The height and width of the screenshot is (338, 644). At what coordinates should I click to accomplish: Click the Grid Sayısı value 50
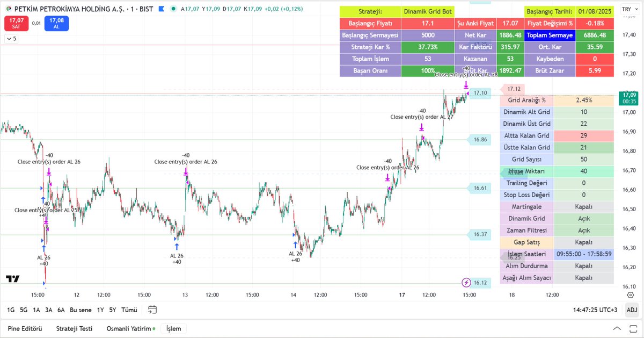click(584, 159)
